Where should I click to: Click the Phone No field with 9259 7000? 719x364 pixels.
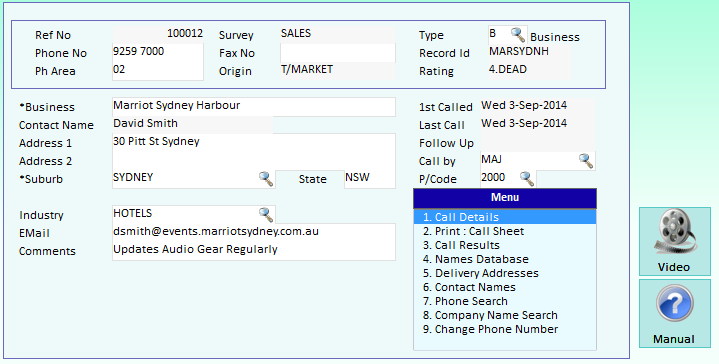(x=158, y=52)
